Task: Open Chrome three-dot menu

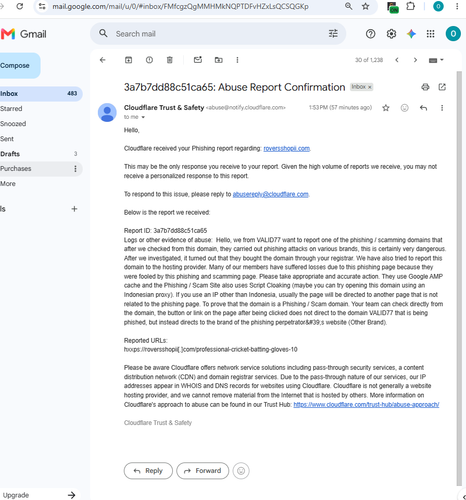Action: [x=457, y=6]
